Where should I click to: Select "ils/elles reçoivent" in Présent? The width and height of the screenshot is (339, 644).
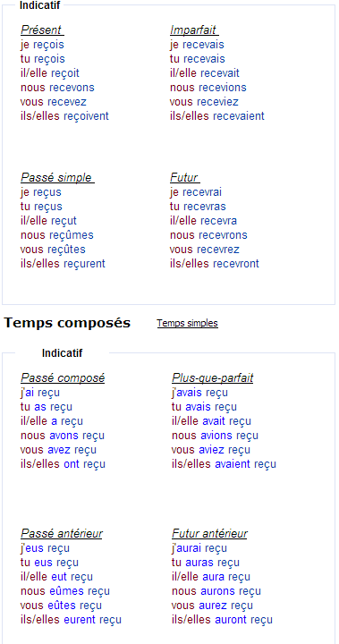64,115
